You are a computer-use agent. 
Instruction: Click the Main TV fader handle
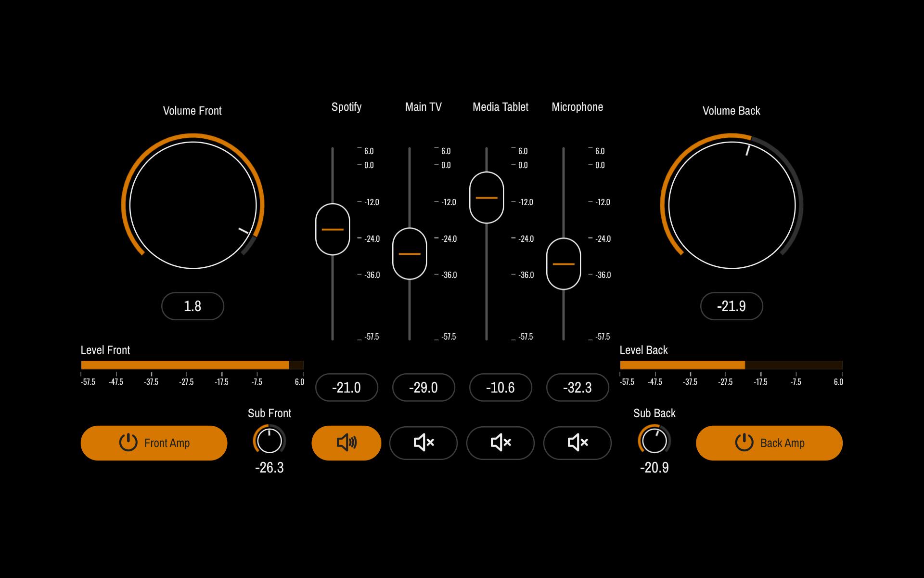pos(410,253)
